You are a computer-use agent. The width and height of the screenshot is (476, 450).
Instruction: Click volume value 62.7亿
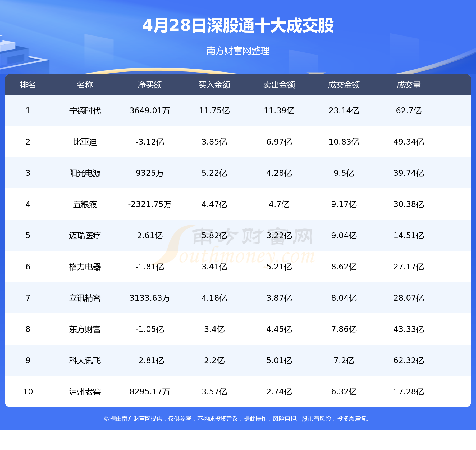pos(409,111)
